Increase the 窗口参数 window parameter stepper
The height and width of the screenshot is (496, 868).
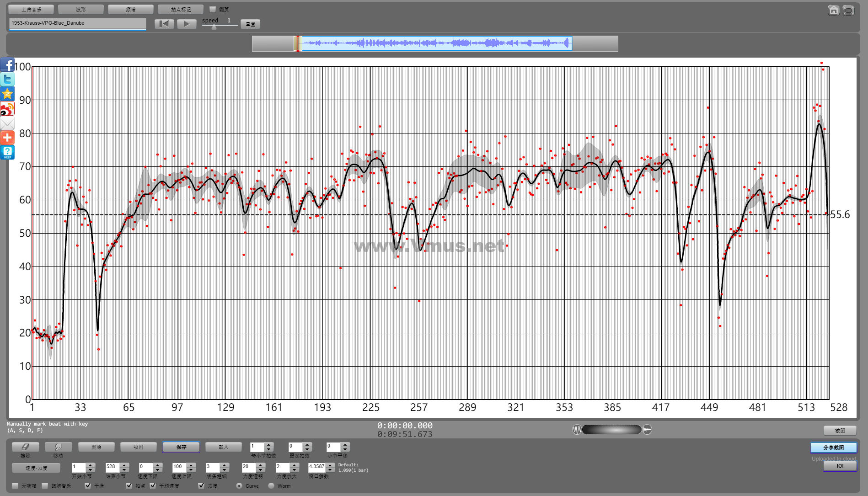click(330, 465)
